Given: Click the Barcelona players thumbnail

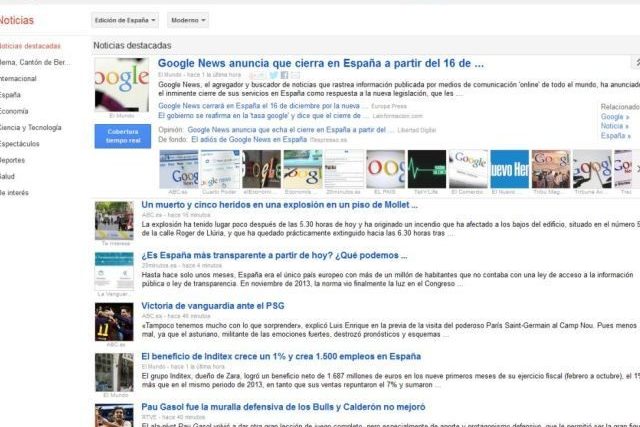Looking at the screenshot, I should point(114,322).
